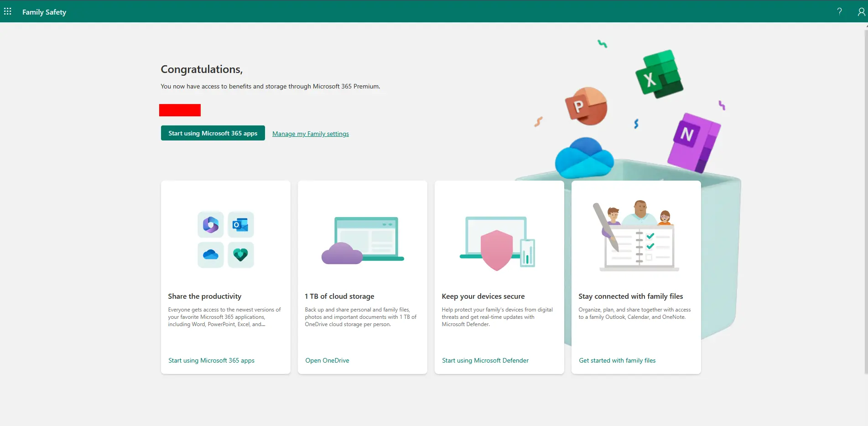The image size is (868, 426).
Task: Open the account profile icon
Action: tap(861, 11)
